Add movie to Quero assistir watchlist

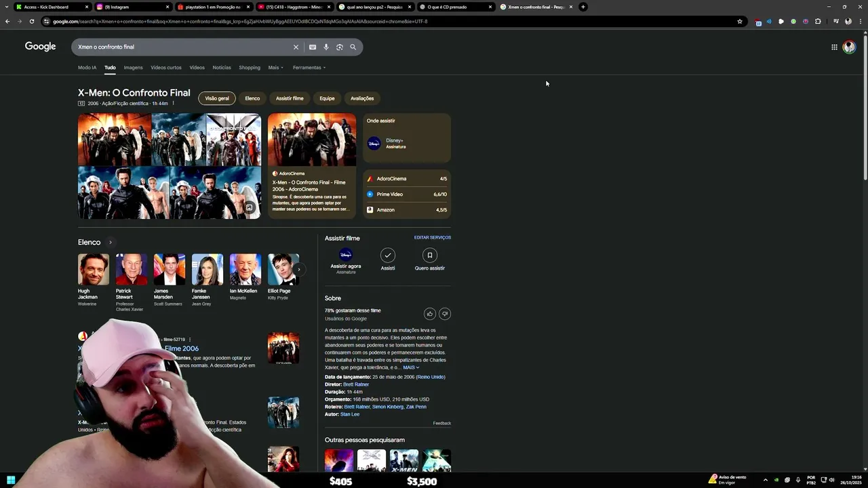(x=429, y=259)
